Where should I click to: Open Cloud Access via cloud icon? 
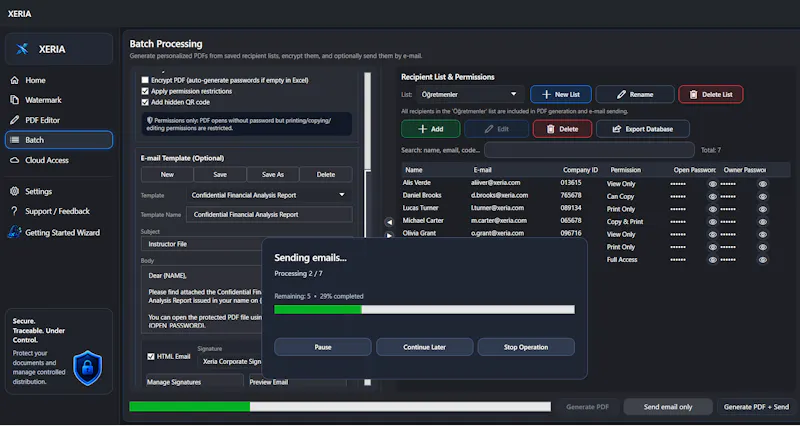pyautogui.click(x=15, y=160)
